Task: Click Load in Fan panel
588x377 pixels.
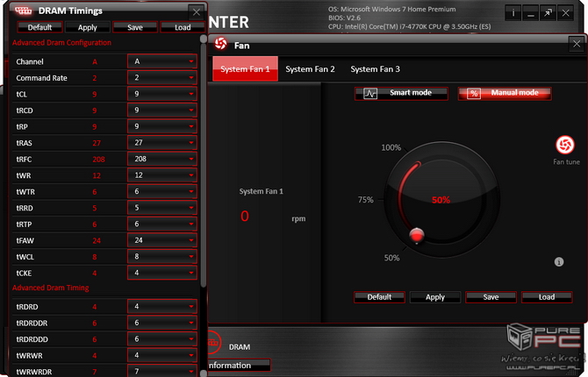Action: (547, 297)
